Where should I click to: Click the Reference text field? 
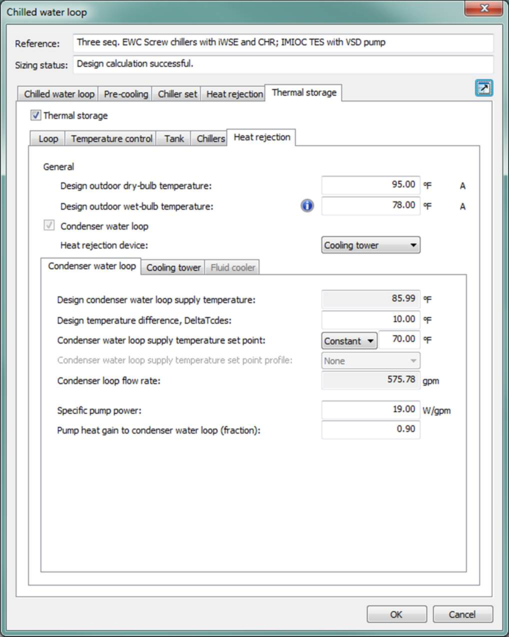click(283, 43)
